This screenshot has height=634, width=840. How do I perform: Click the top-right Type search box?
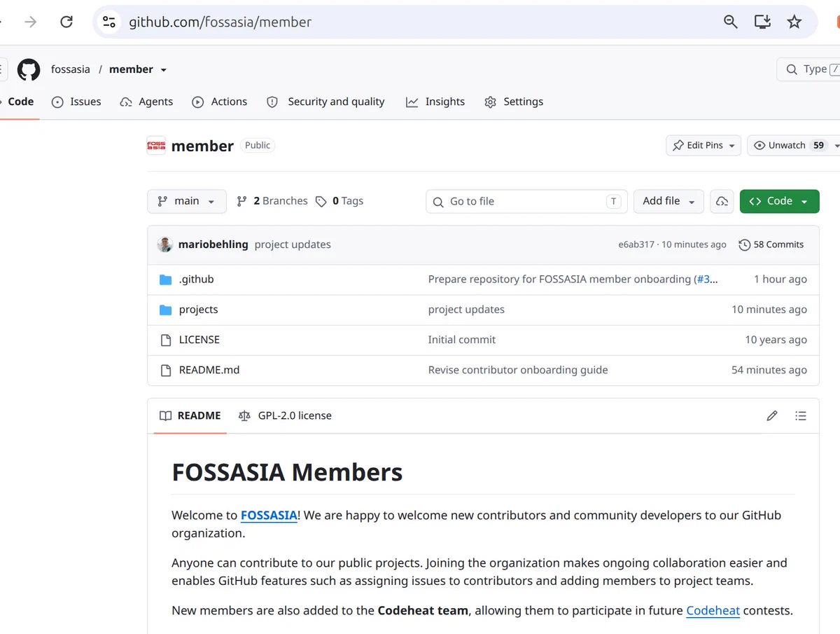click(x=809, y=69)
